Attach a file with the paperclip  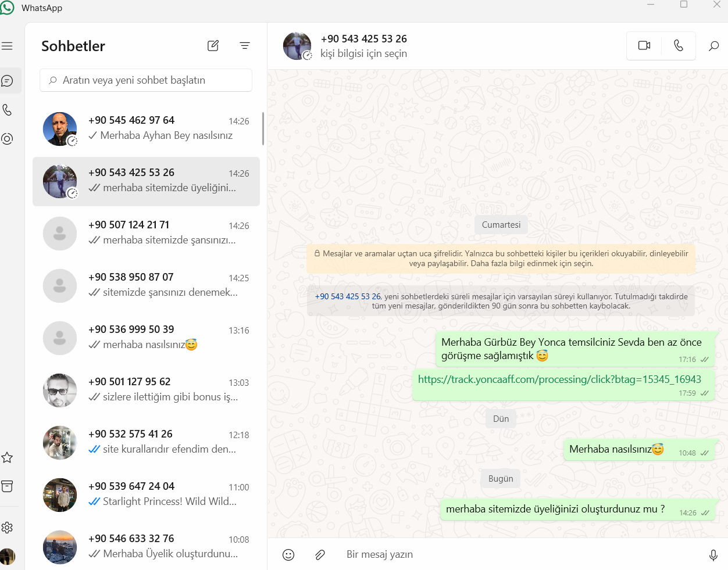point(320,555)
